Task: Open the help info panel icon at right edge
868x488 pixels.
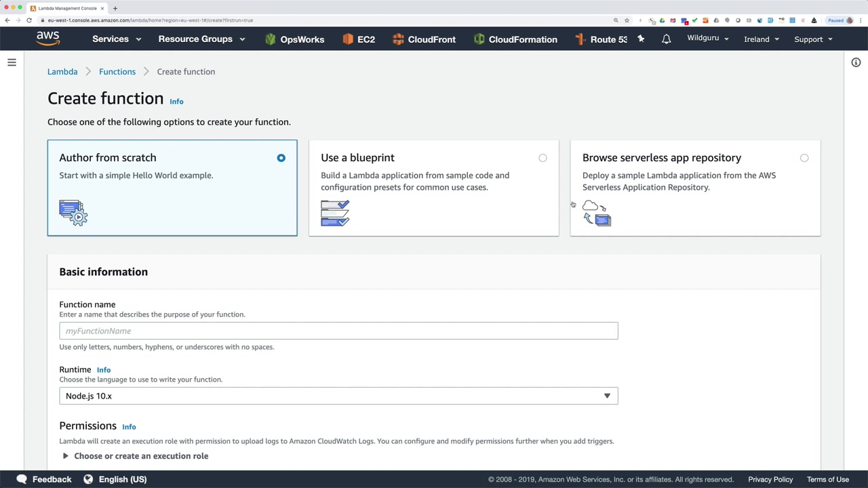Action: point(856,62)
